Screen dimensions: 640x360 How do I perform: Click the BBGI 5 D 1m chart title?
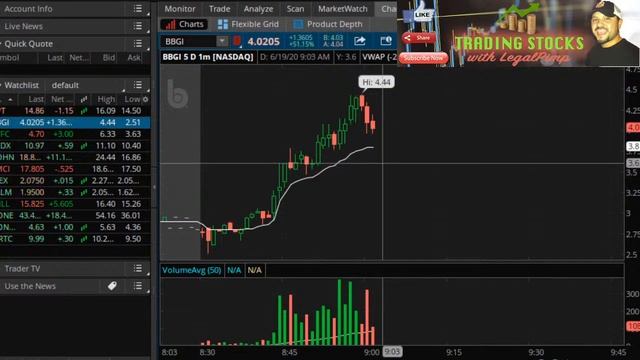(x=208, y=57)
